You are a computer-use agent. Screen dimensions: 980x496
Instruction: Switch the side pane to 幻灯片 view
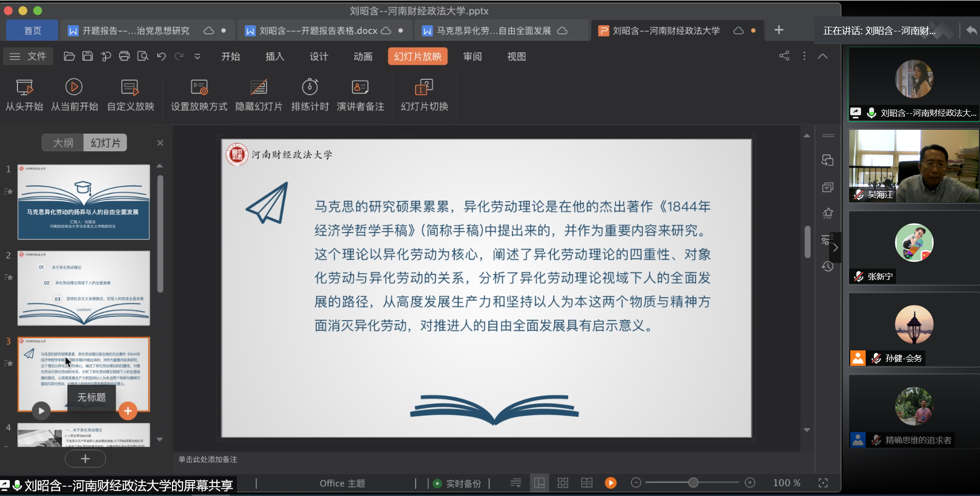point(105,143)
